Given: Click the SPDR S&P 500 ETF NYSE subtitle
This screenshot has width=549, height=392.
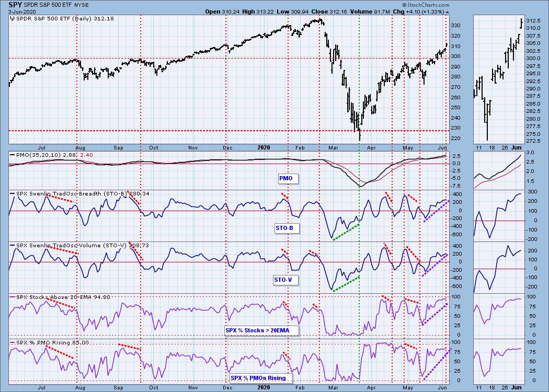Looking at the screenshot, I should pos(56,5).
